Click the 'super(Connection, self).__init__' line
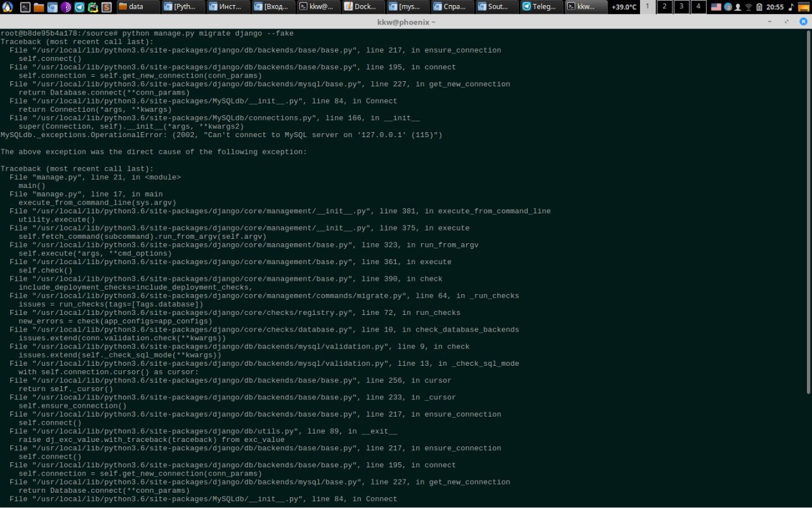 131,126
